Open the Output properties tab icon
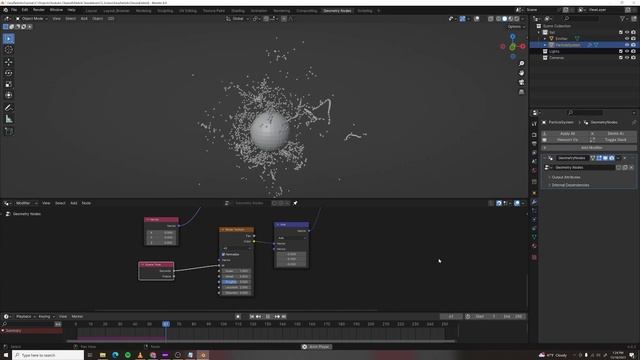Screen dimensions: 640x360 tap(534, 144)
